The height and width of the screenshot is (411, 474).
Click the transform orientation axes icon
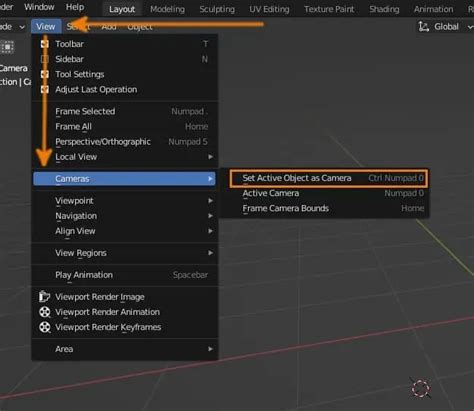pos(424,27)
